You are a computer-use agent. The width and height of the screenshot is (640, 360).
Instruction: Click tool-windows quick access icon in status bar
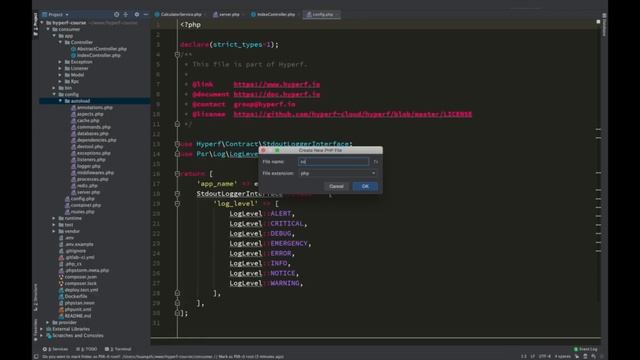pos(36,356)
